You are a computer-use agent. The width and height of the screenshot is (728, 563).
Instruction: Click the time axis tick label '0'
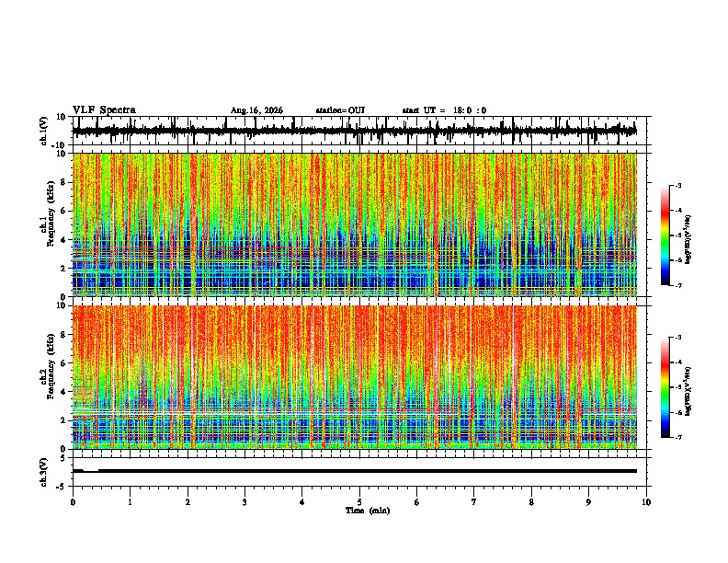(x=73, y=502)
